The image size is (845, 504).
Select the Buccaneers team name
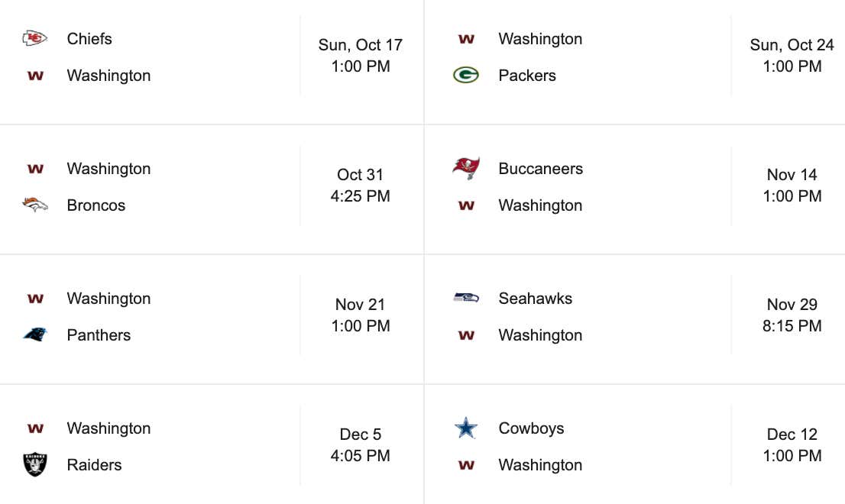point(540,169)
